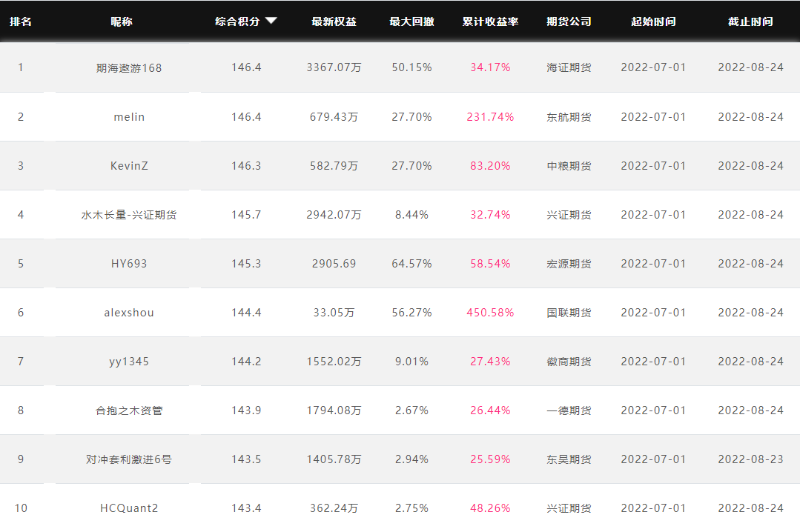Viewport: 800px width, 532px height.
Task: Open the nickname 合抱之木资管
Action: (129, 410)
